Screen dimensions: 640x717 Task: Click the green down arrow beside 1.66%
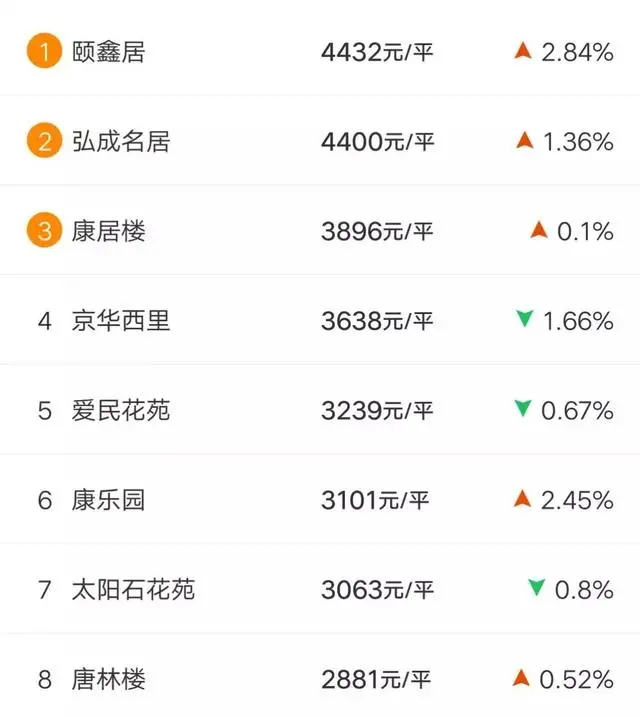(524, 319)
